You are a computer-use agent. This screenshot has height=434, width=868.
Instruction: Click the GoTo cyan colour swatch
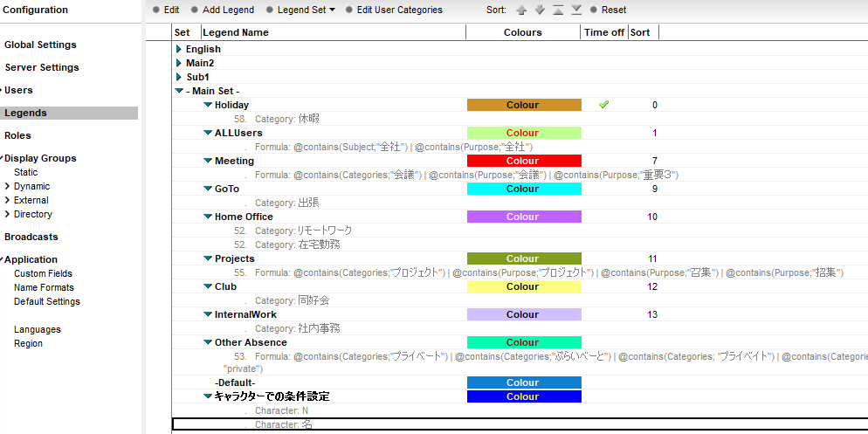click(524, 189)
